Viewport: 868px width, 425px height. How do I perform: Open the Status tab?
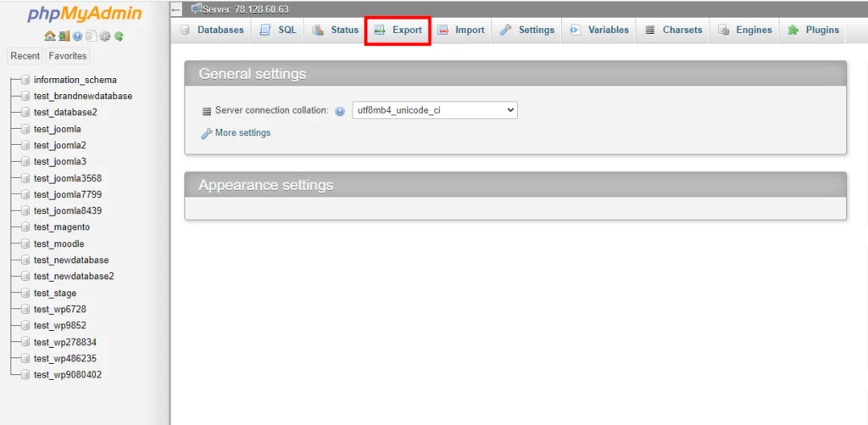(335, 30)
